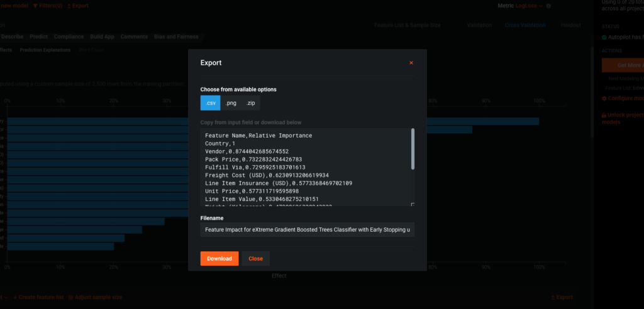This screenshot has width=644, height=309.
Task: Click the 'Pack Price' CSV line
Action: click(253, 160)
